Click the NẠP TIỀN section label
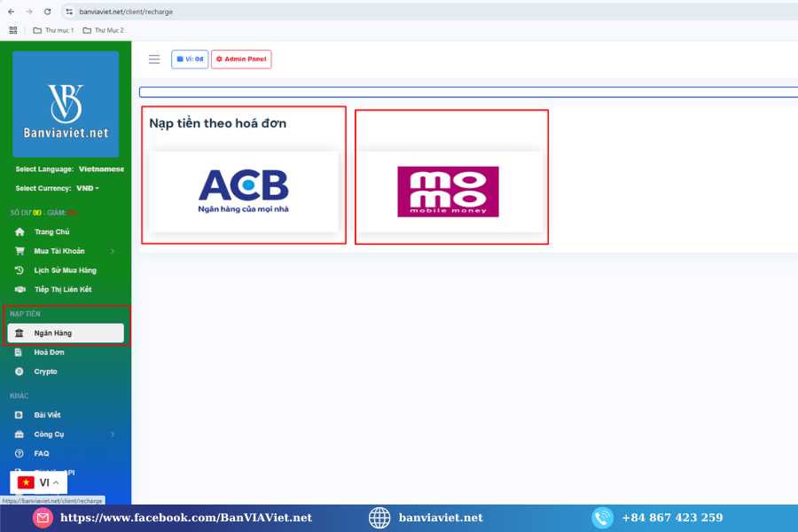 [x=25, y=314]
